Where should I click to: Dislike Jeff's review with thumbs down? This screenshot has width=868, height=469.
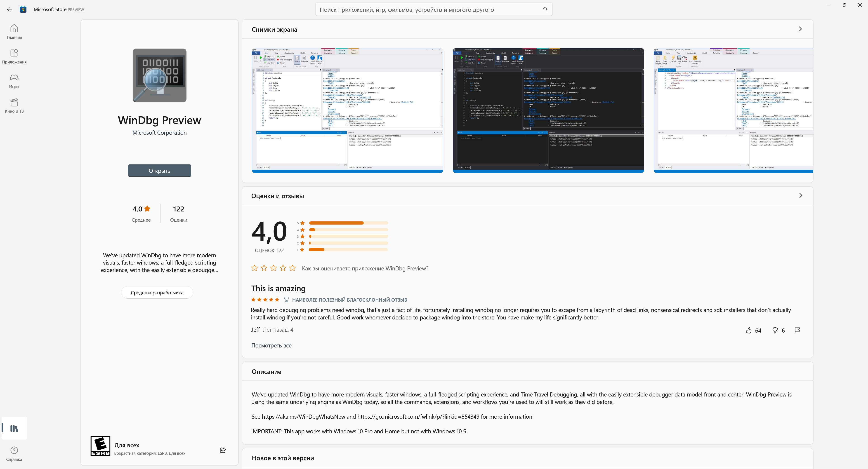tap(775, 330)
